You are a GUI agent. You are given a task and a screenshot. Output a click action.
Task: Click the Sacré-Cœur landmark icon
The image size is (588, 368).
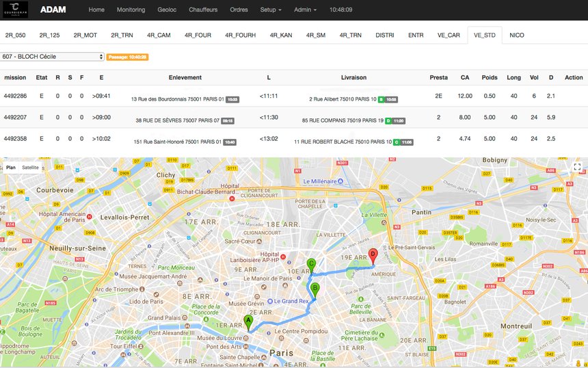tap(259, 241)
